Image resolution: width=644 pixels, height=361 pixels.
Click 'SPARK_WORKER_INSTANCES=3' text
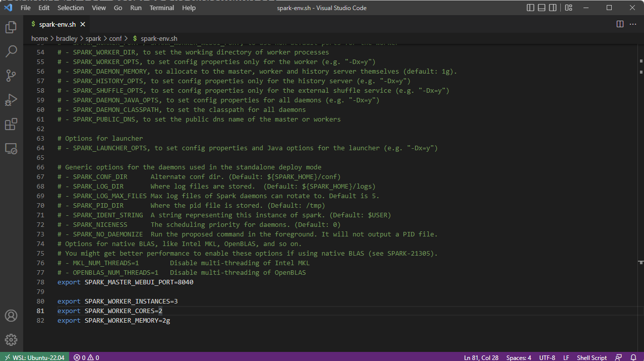click(x=131, y=302)
